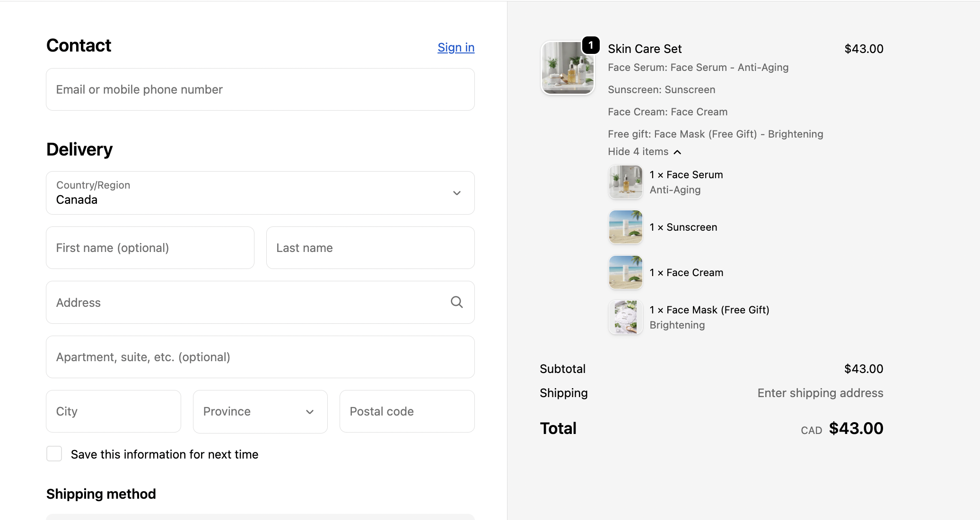Click the Last name field
980x520 pixels.
370,248
